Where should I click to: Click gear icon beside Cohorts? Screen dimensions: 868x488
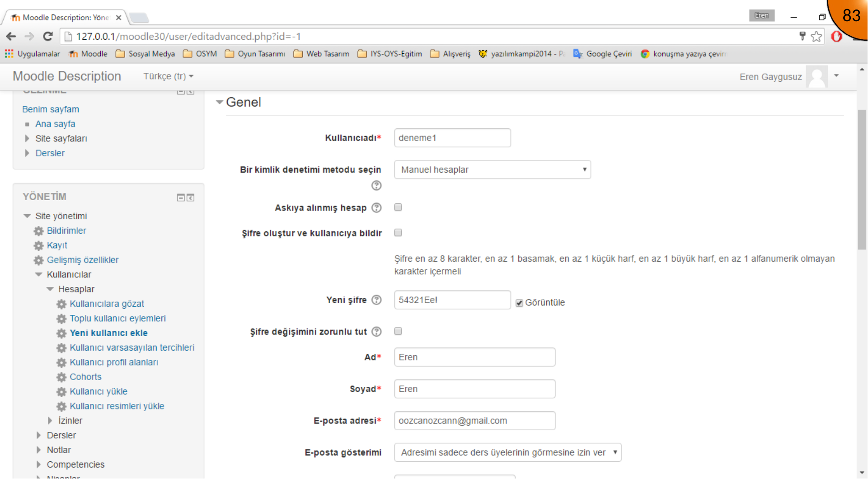click(61, 377)
